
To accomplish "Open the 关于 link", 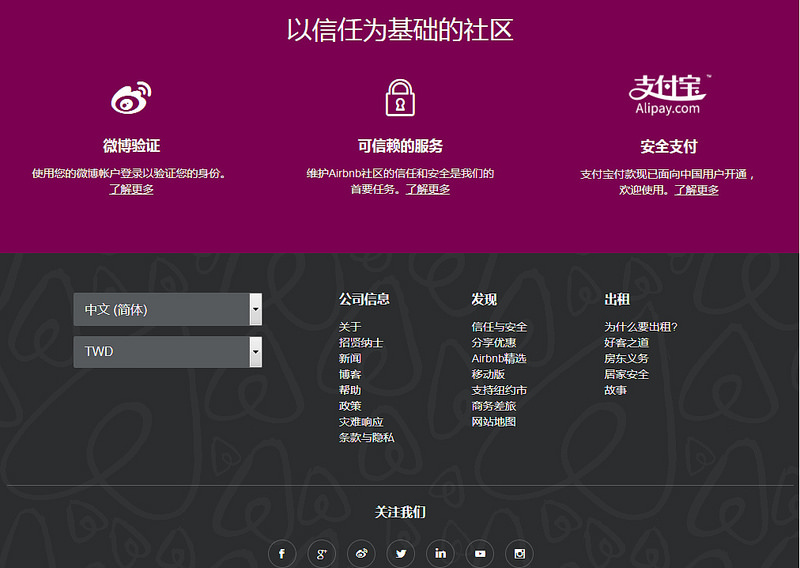I will tap(350, 327).
